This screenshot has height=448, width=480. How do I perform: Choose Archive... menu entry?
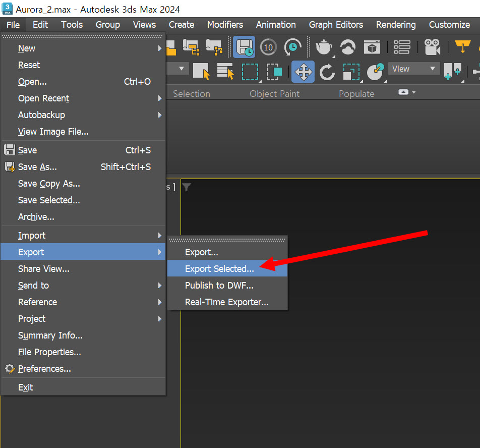coord(83,217)
